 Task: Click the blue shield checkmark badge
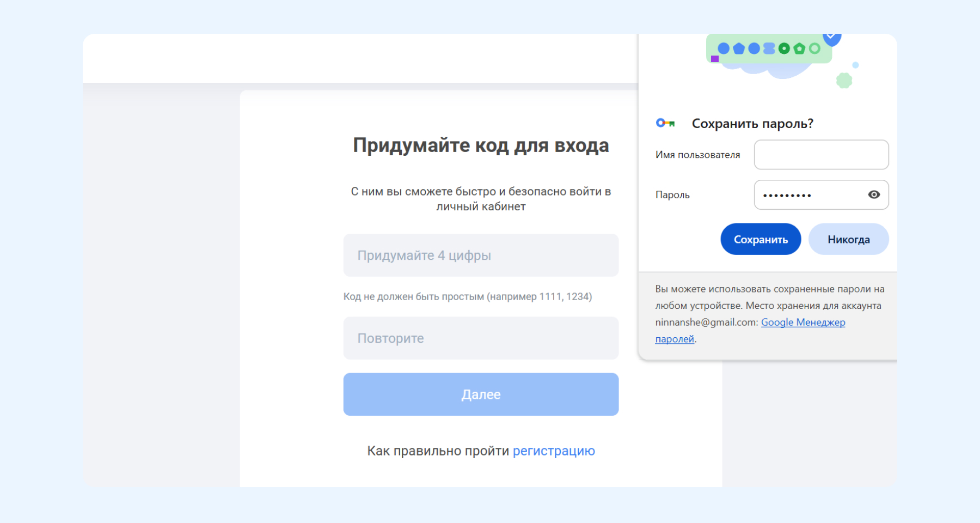point(831,38)
